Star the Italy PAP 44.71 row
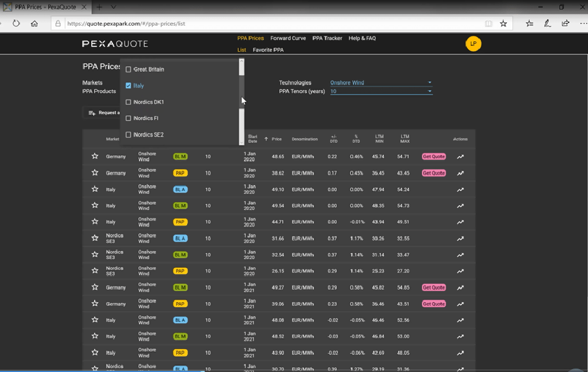 click(95, 222)
